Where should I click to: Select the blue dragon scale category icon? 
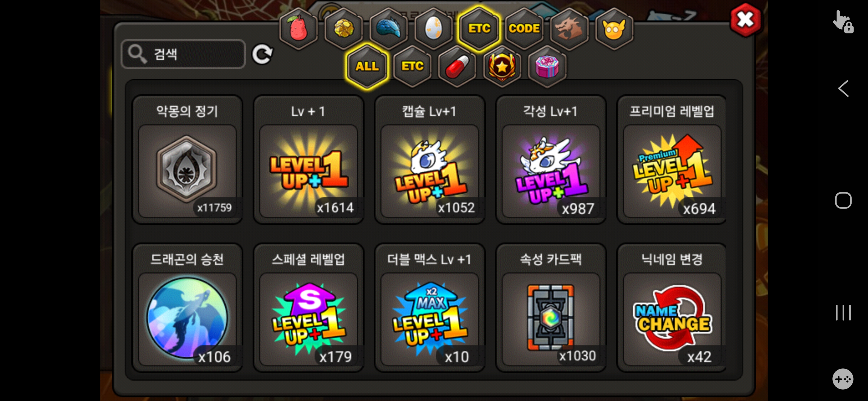click(388, 28)
